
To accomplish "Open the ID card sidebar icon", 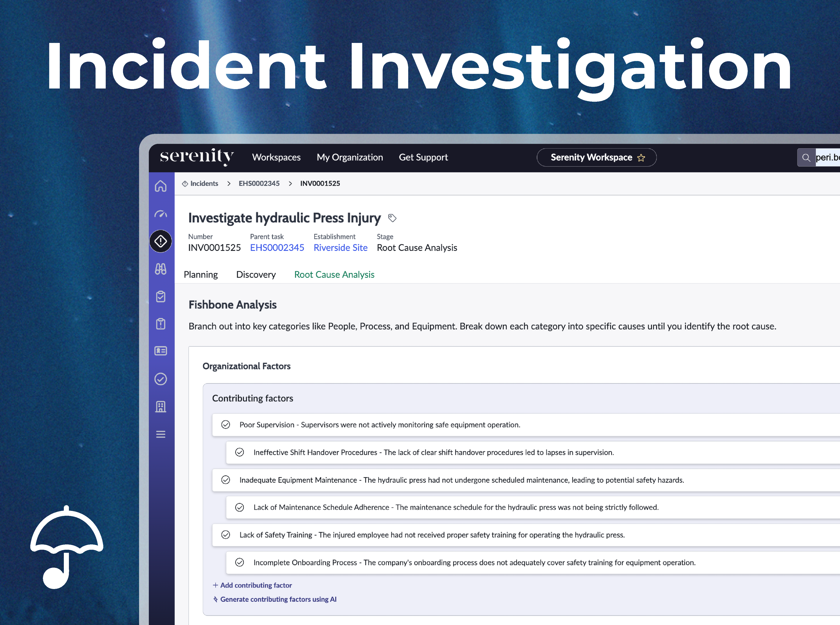I will point(161,351).
